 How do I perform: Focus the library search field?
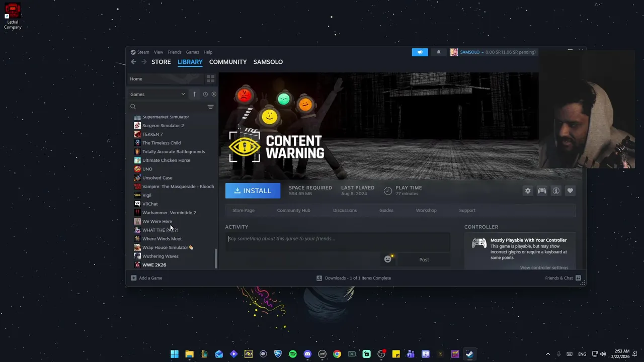(x=169, y=107)
